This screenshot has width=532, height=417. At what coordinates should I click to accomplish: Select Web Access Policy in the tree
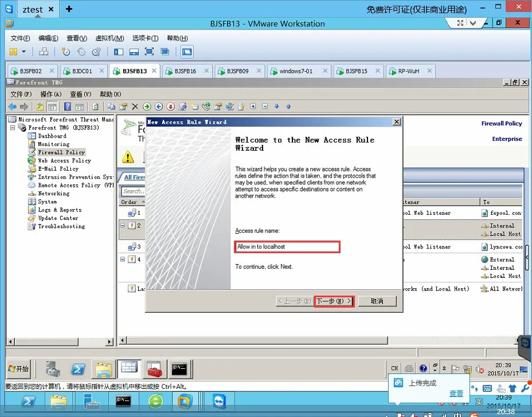pyautogui.click(x=64, y=161)
